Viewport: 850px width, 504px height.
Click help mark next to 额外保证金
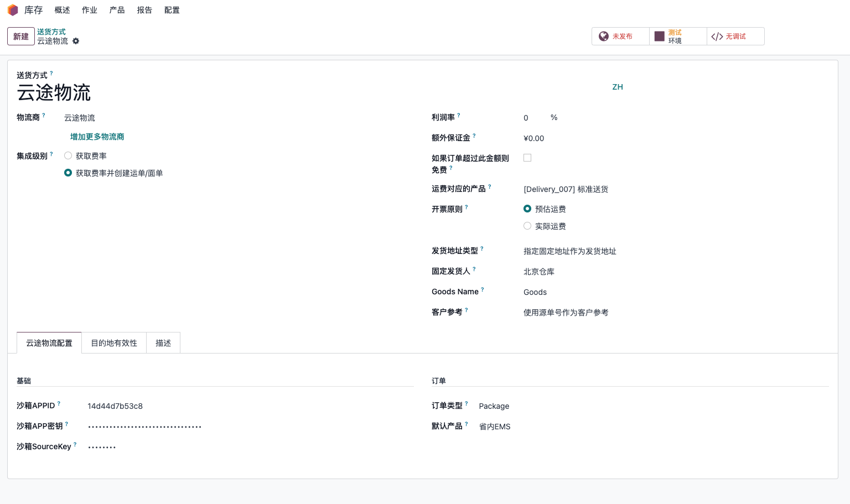point(474,136)
